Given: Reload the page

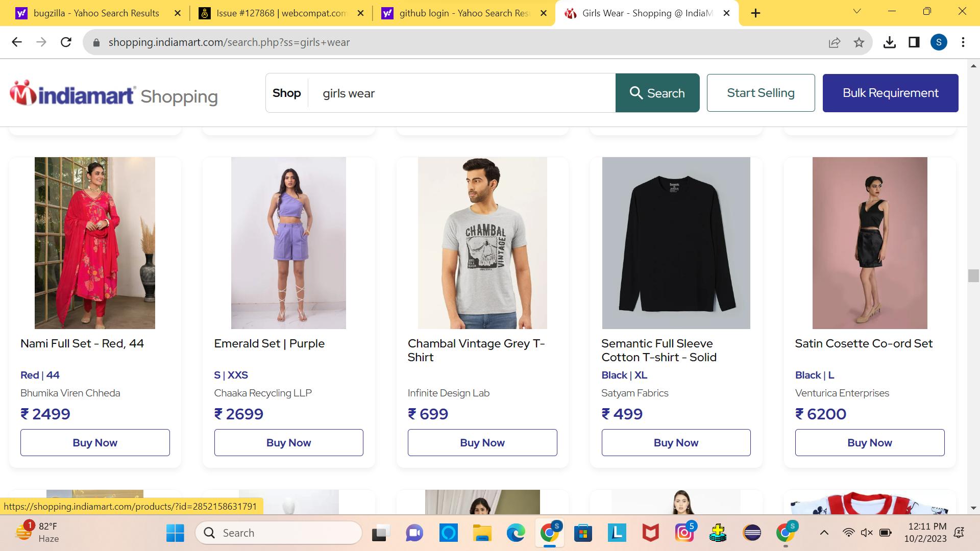Looking at the screenshot, I should [x=66, y=42].
